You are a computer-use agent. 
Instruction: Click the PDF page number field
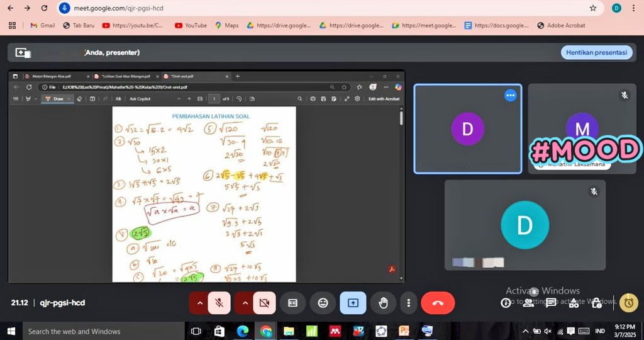(214, 99)
